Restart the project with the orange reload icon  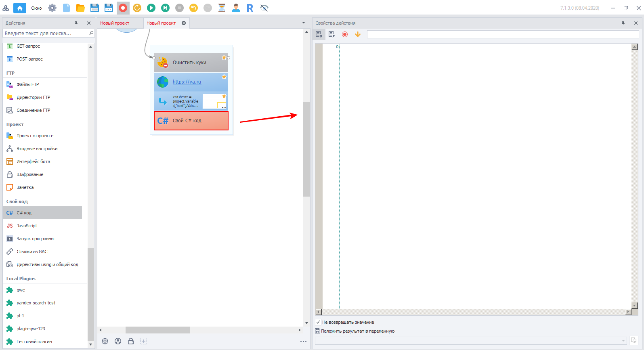(137, 8)
